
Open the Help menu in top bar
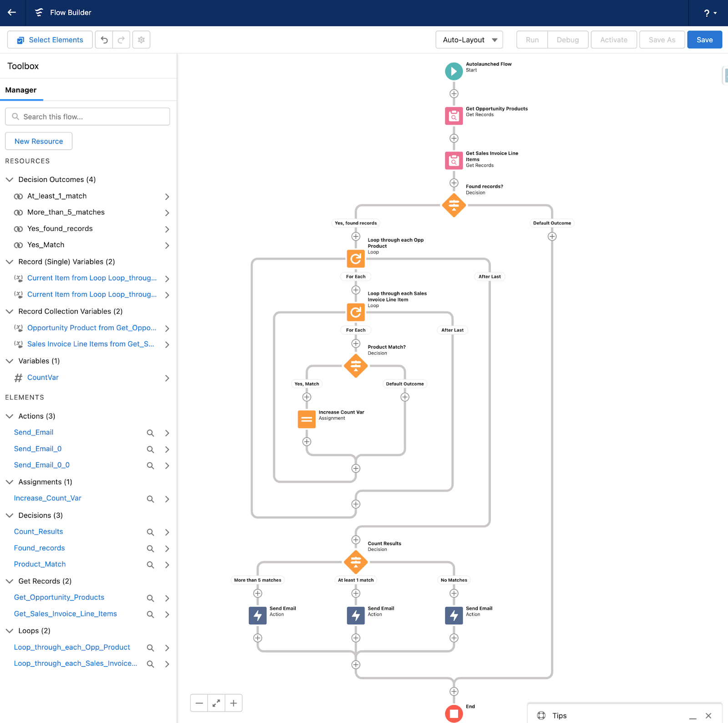(708, 13)
